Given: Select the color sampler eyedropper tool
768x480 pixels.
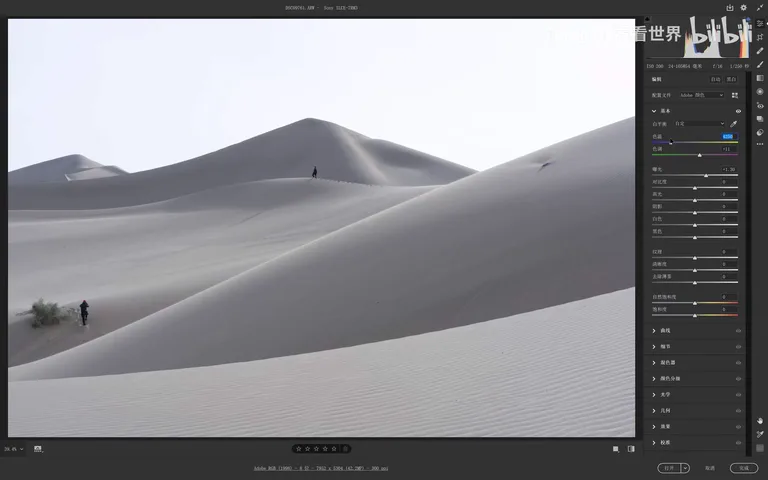Looking at the screenshot, I should click(x=760, y=434).
